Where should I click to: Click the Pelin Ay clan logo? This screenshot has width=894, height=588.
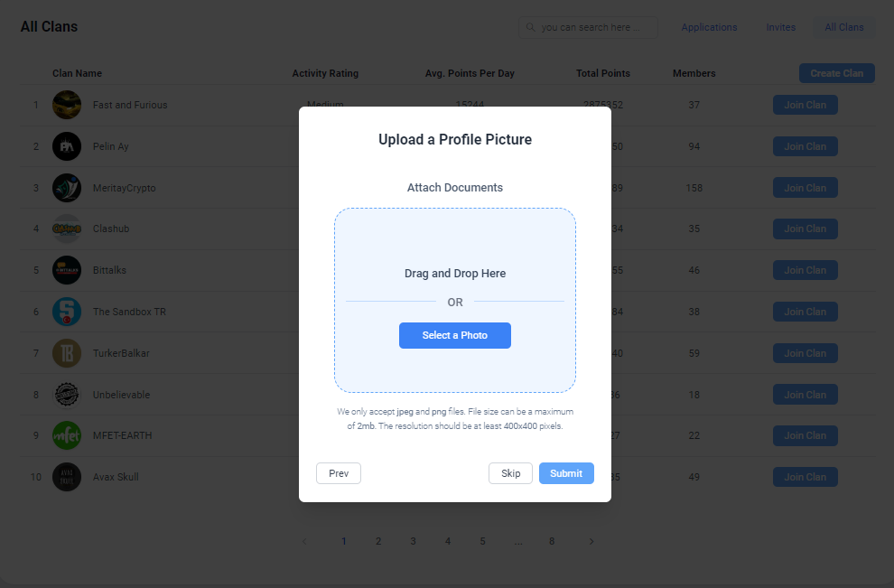[x=67, y=146]
